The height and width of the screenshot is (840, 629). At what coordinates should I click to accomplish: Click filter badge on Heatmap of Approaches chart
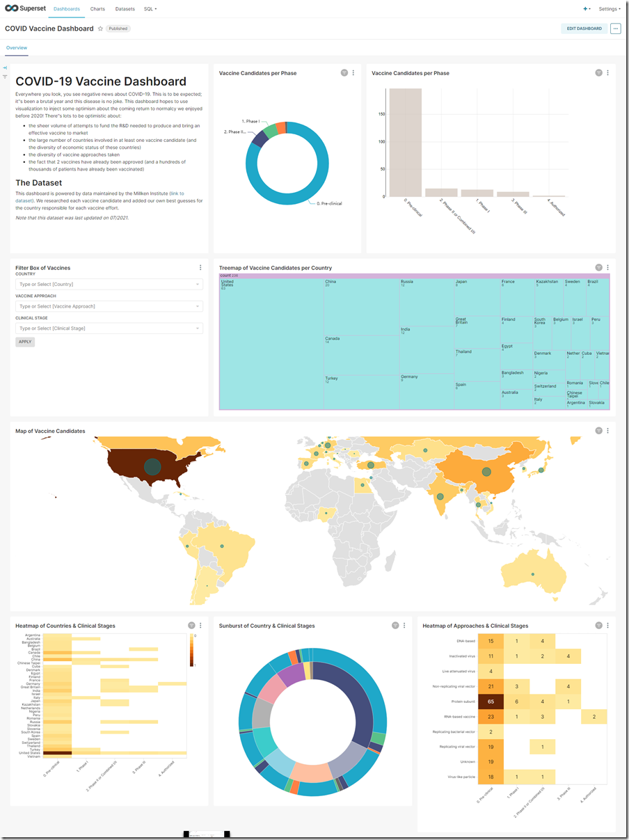coord(598,626)
